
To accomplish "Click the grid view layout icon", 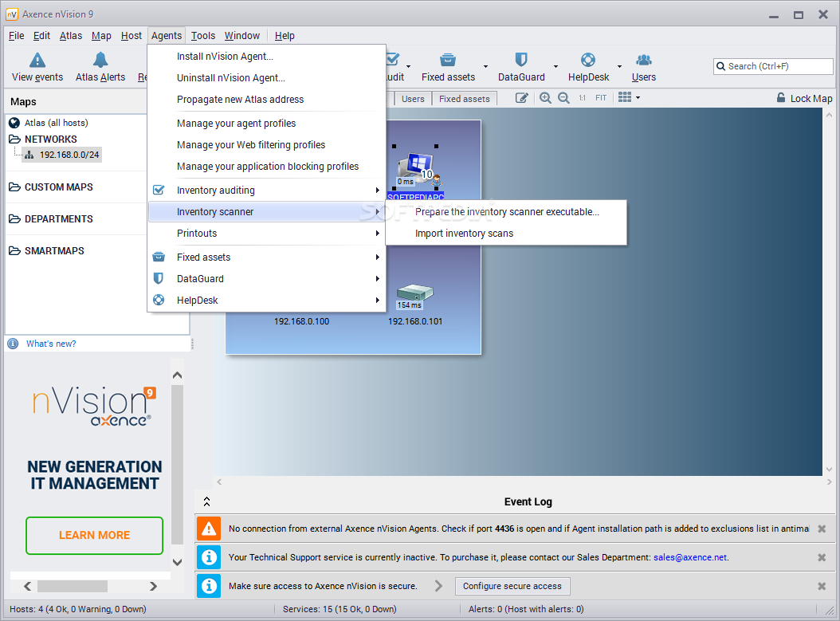I will point(625,97).
